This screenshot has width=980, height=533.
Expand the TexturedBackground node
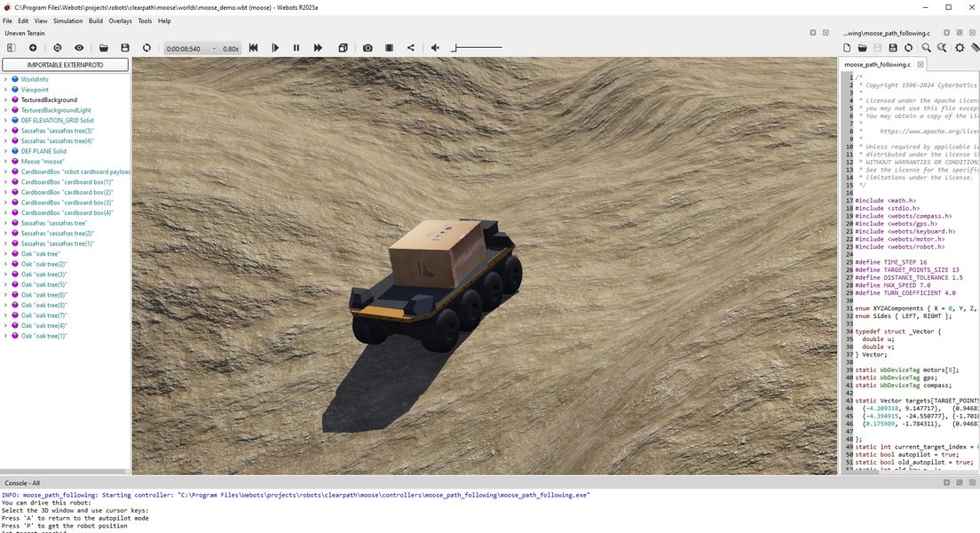[5, 99]
